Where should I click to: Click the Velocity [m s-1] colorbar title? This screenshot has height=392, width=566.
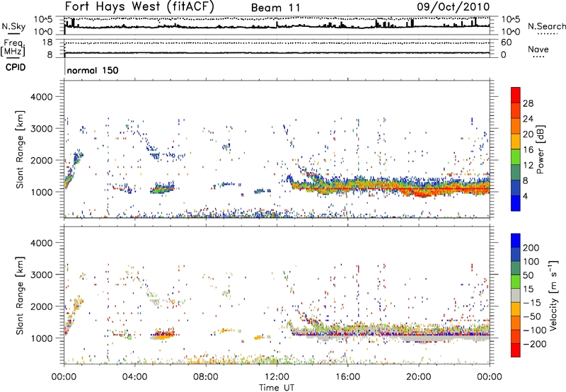pos(553,295)
